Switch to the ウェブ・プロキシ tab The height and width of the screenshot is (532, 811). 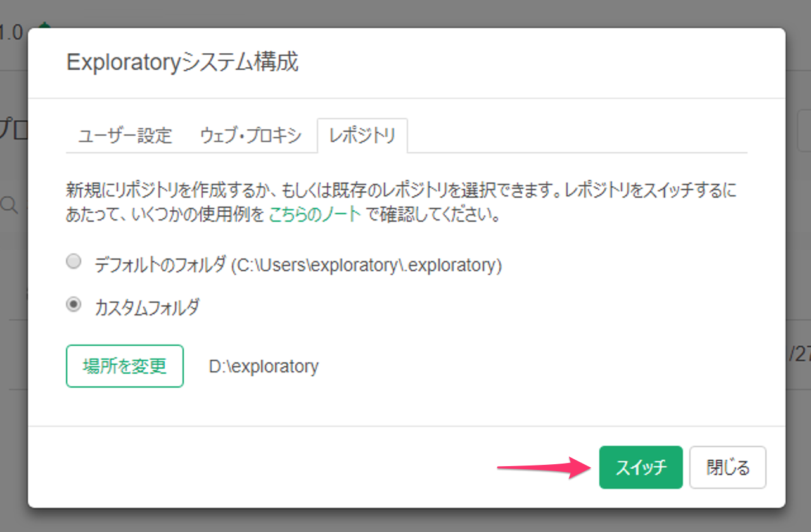(x=250, y=136)
